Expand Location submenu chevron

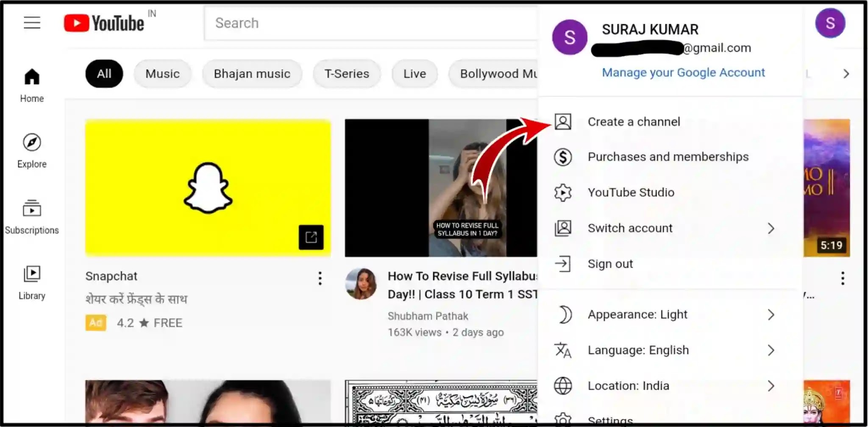pyautogui.click(x=771, y=386)
